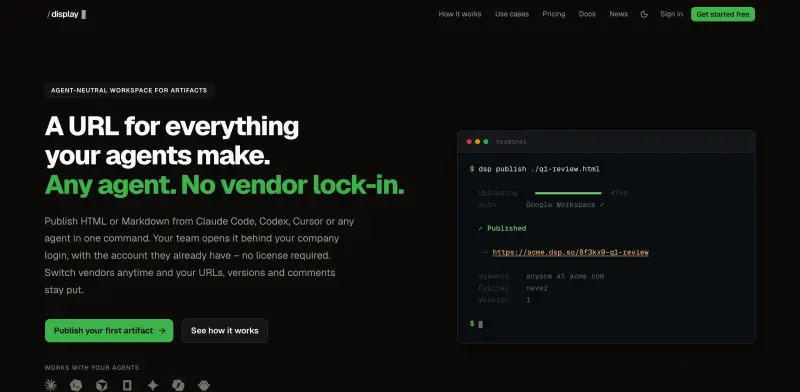This screenshot has height=392, width=800.
Task: Open the Use cases nav link
Action: point(512,14)
